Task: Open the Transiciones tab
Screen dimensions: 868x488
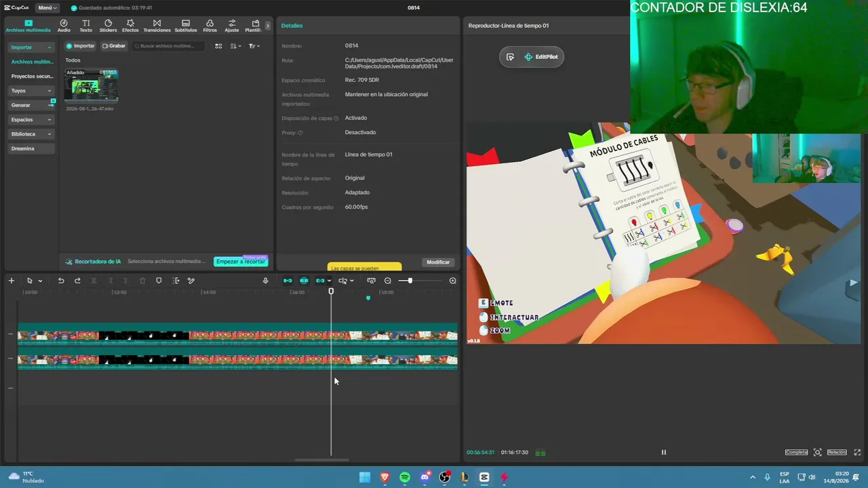Action: (157, 26)
